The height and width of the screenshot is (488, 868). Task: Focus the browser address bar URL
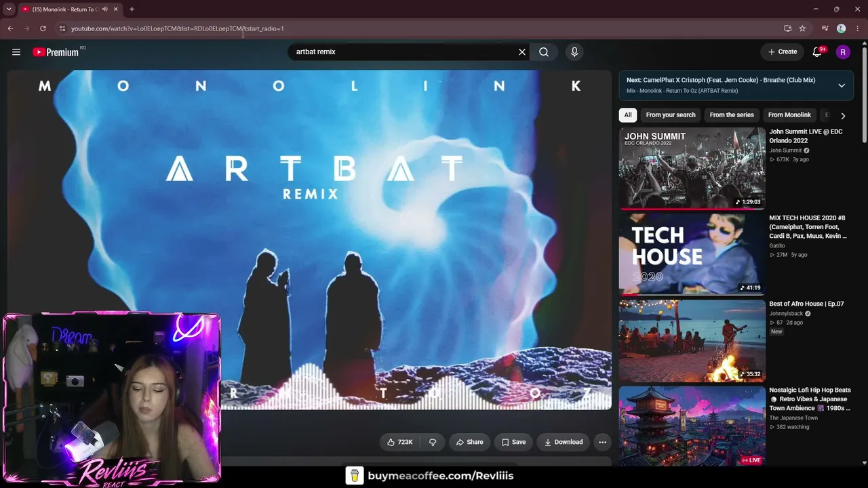tap(178, 28)
